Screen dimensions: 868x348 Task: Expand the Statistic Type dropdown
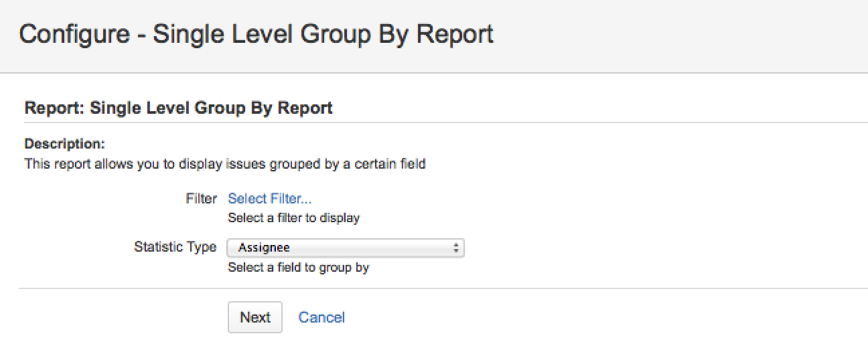point(345,248)
